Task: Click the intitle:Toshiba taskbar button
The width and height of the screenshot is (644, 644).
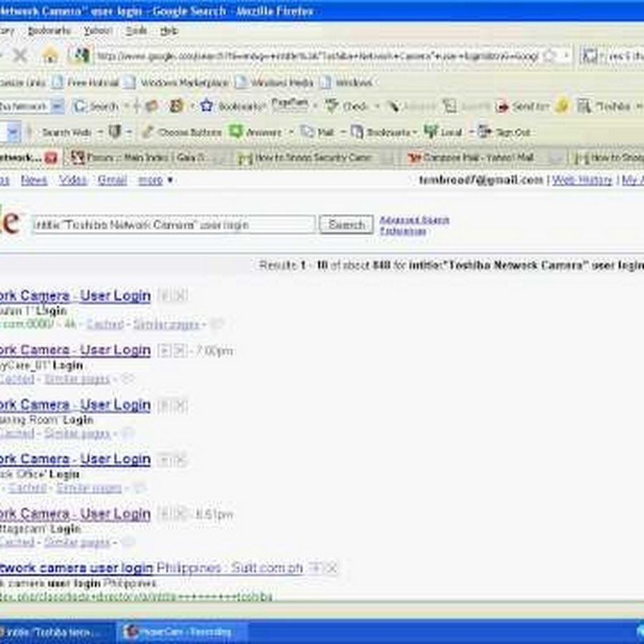Action: (56, 632)
